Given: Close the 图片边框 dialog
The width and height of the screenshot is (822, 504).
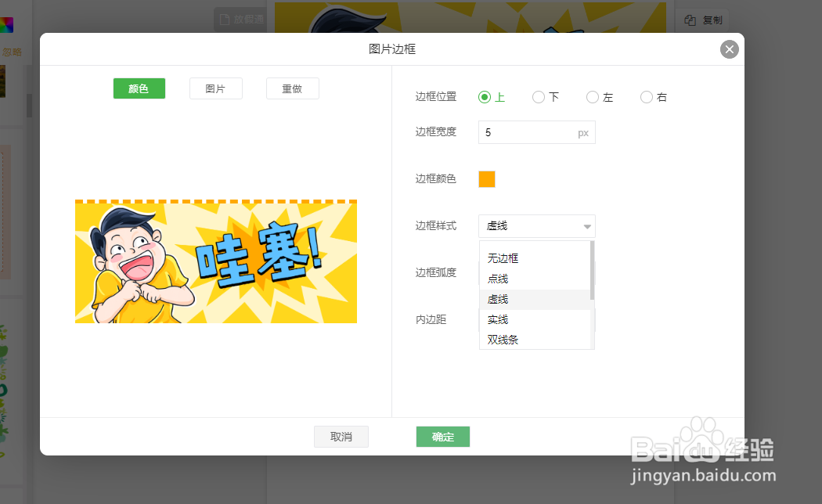Looking at the screenshot, I should pyautogui.click(x=729, y=49).
